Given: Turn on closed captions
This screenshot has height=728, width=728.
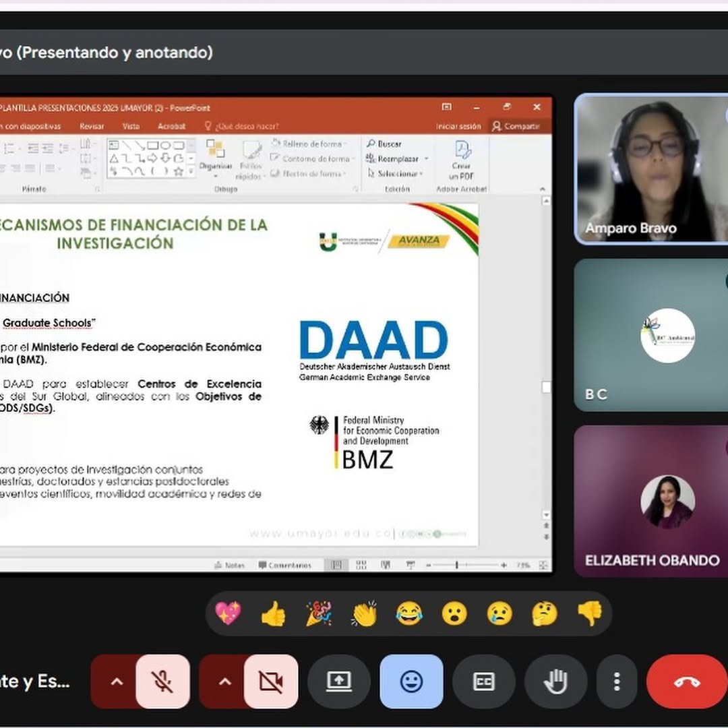Looking at the screenshot, I should (x=484, y=681).
